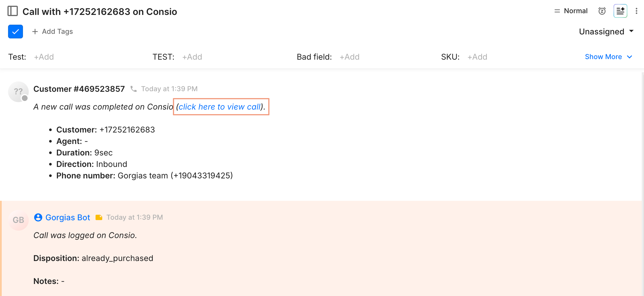Click the yellow internal note icon
The width and height of the screenshot is (644, 296).
(99, 217)
